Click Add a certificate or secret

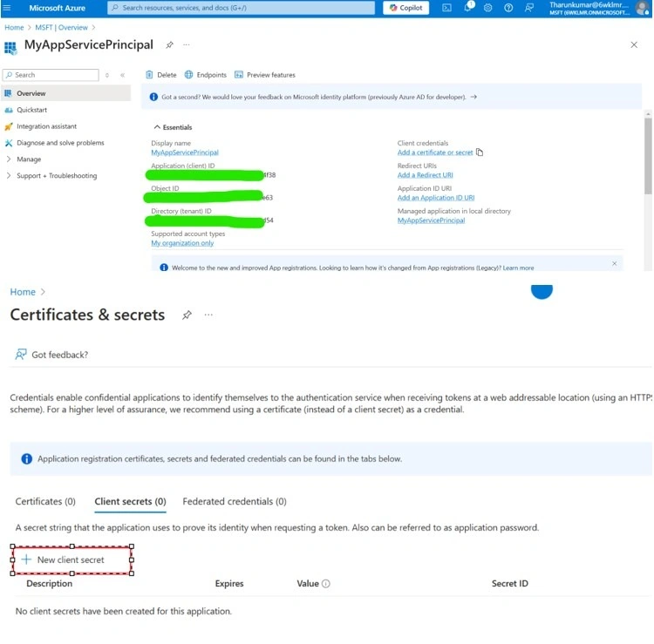tap(435, 153)
